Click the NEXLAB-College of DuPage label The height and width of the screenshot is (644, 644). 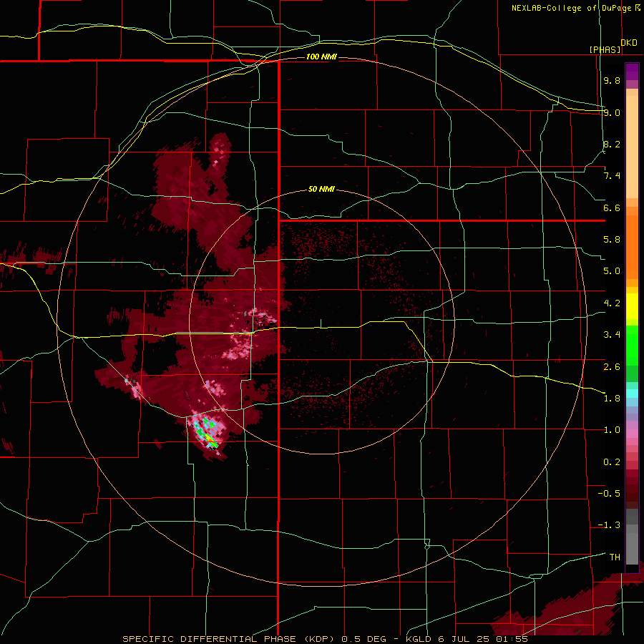tap(572, 8)
